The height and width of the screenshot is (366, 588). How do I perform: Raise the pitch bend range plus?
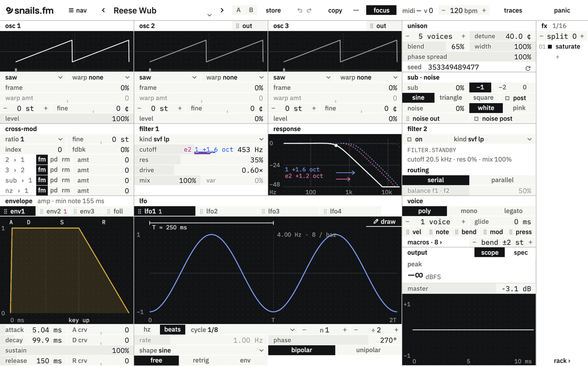[530, 242]
